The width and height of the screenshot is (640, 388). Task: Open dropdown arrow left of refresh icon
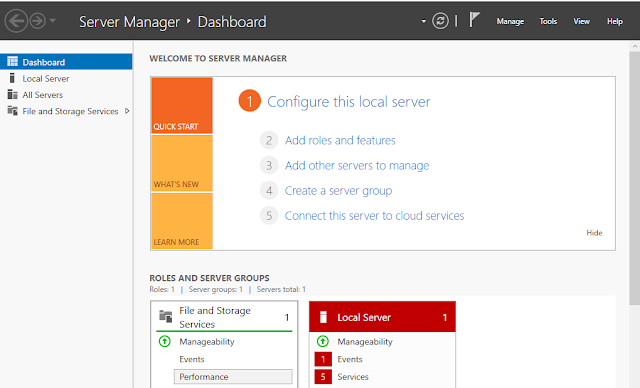pyautogui.click(x=424, y=21)
